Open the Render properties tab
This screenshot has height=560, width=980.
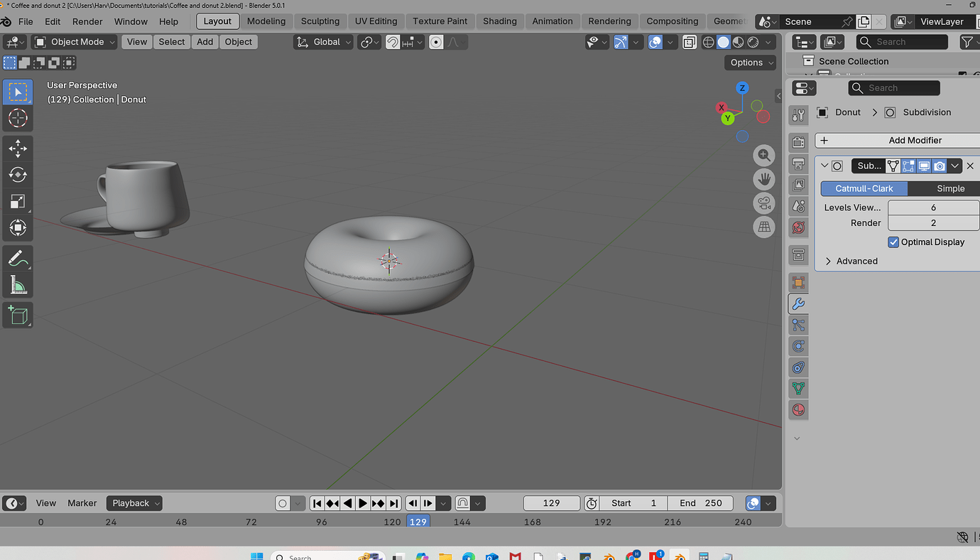pyautogui.click(x=798, y=143)
